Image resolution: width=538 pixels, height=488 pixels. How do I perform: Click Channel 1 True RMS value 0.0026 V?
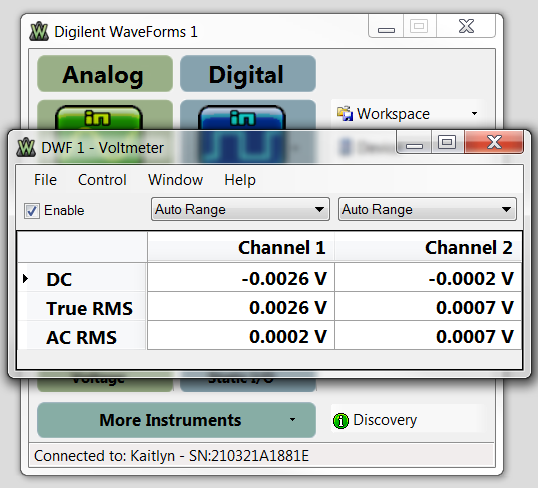[241, 307]
